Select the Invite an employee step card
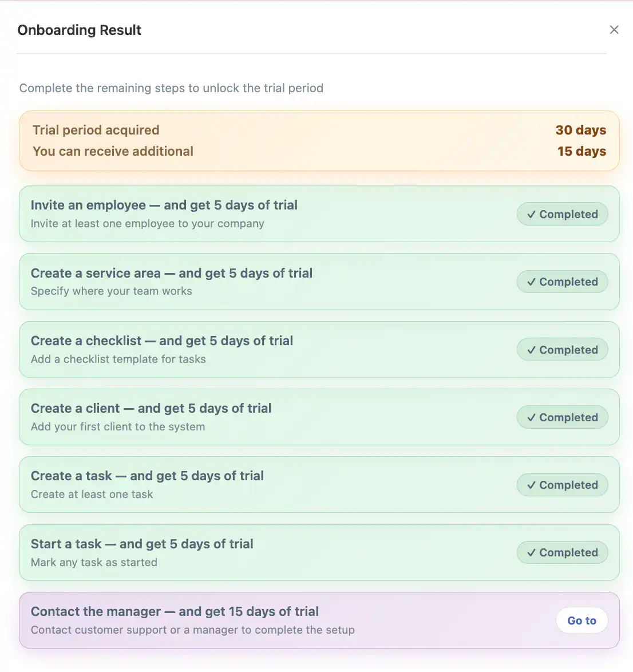 (319, 214)
